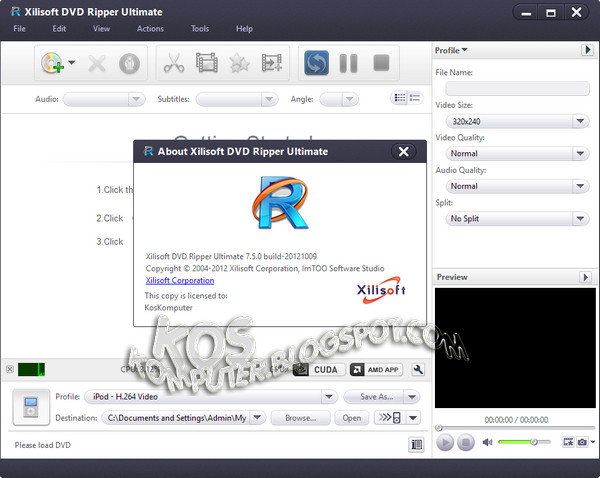This screenshot has width=600, height=478.
Task: Click the Pause conversion button
Action: click(x=348, y=63)
